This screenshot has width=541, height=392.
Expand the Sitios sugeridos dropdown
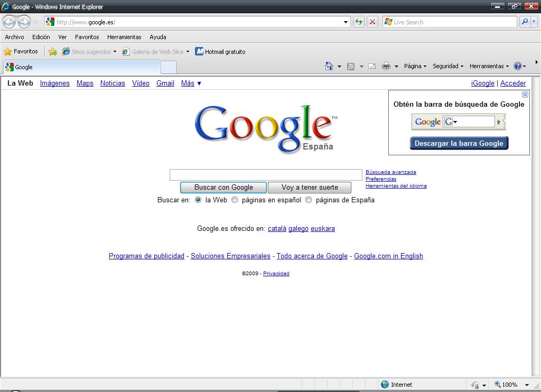click(x=115, y=52)
